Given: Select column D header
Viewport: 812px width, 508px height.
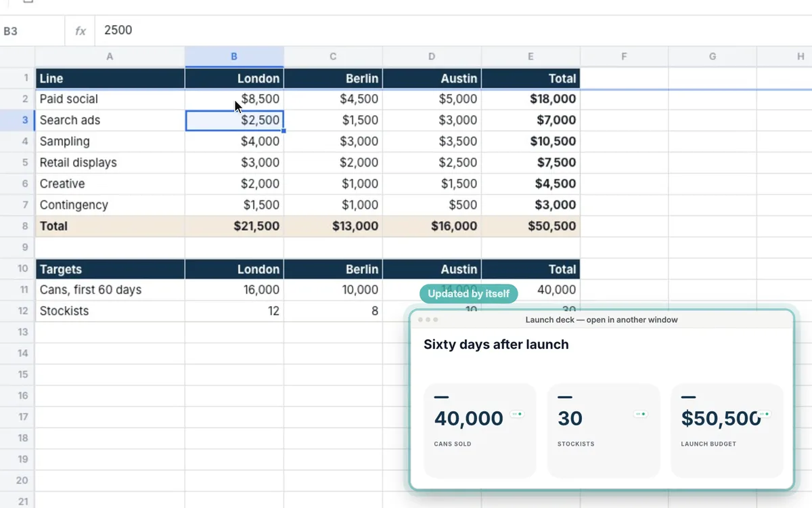Looking at the screenshot, I should [x=432, y=57].
